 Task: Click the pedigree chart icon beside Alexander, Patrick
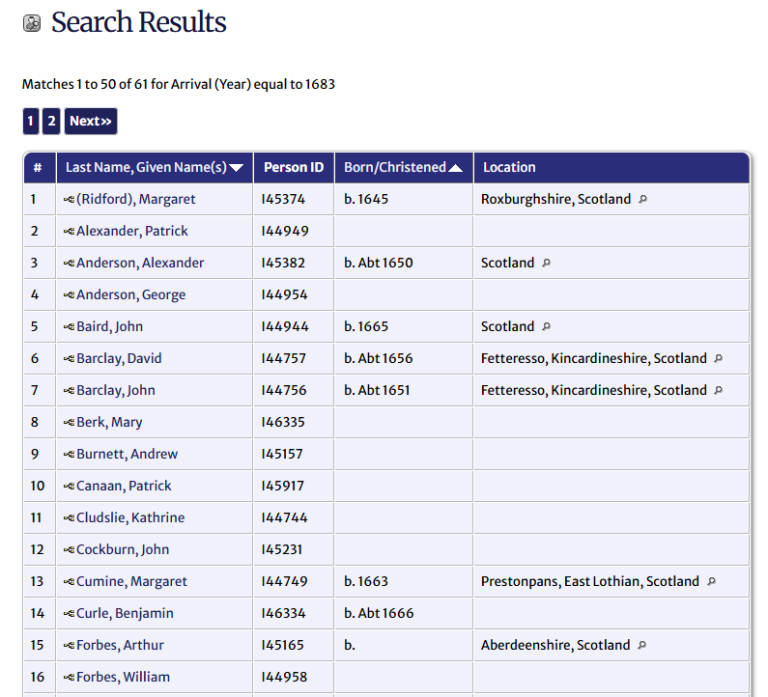coord(69,231)
